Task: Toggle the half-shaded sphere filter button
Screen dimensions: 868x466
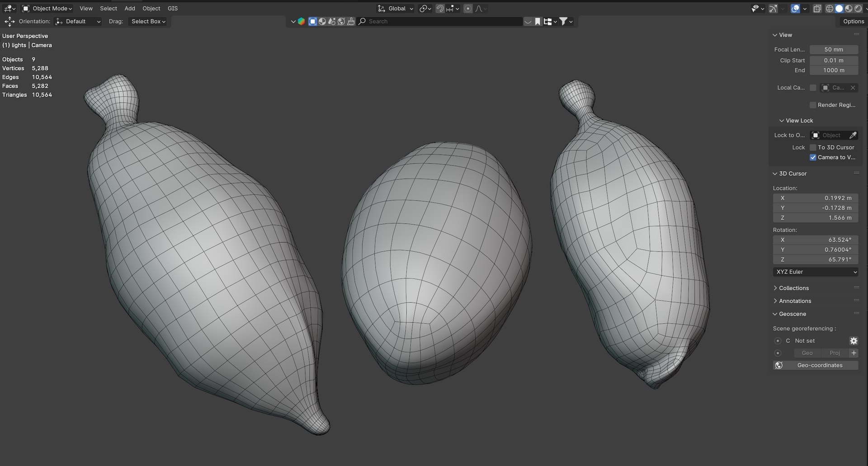Action: [x=322, y=21]
